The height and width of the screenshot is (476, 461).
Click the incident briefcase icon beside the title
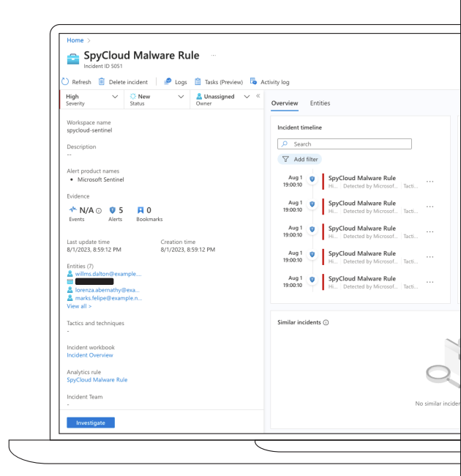tap(73, 59)
